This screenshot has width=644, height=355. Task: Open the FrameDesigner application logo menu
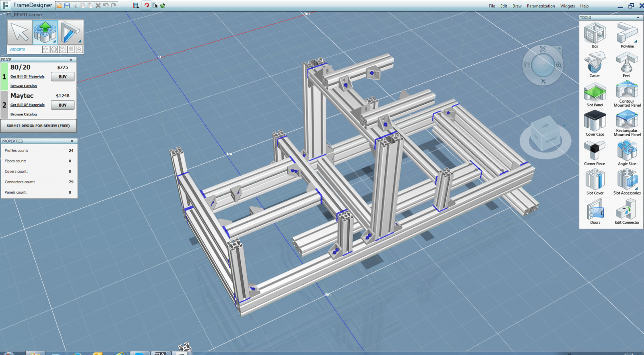tap(6, 5)
